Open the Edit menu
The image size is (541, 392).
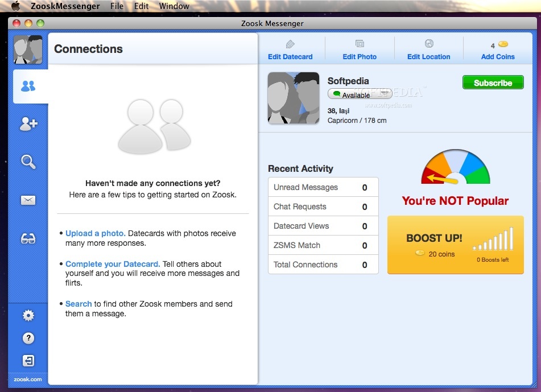[x=142, y=6]
